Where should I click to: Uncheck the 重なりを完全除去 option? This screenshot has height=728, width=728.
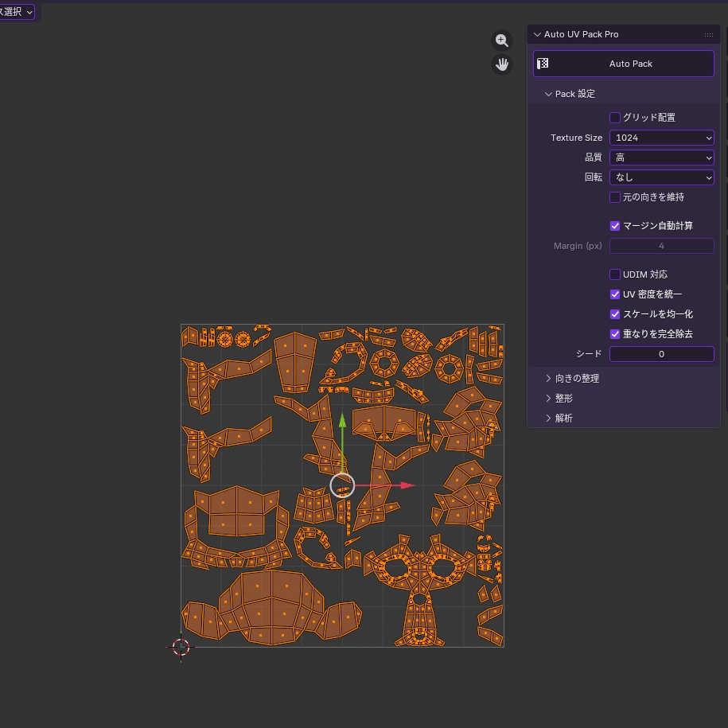(x=615, y=334)
